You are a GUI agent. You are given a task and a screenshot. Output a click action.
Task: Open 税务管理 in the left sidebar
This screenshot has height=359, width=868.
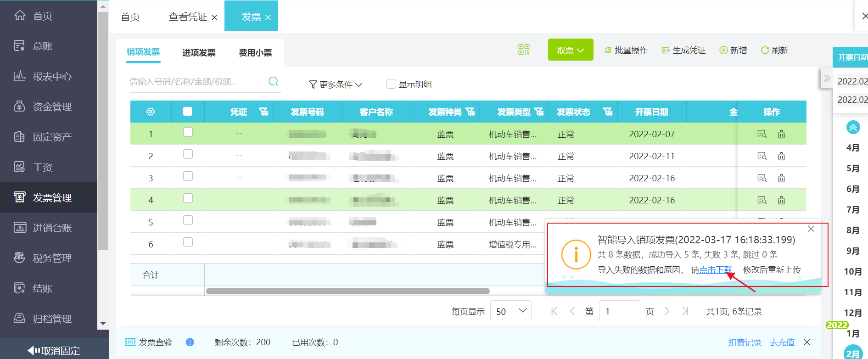point(51,258)
